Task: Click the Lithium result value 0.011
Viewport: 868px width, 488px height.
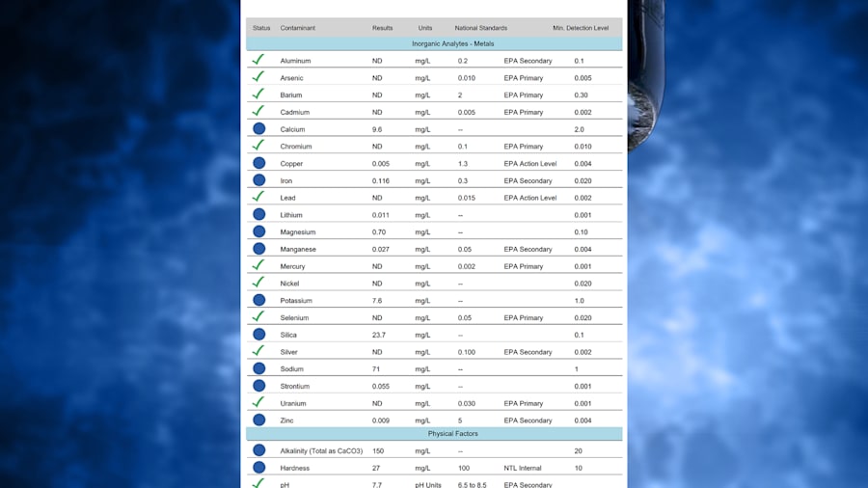Action: click(x=381, y=215)
